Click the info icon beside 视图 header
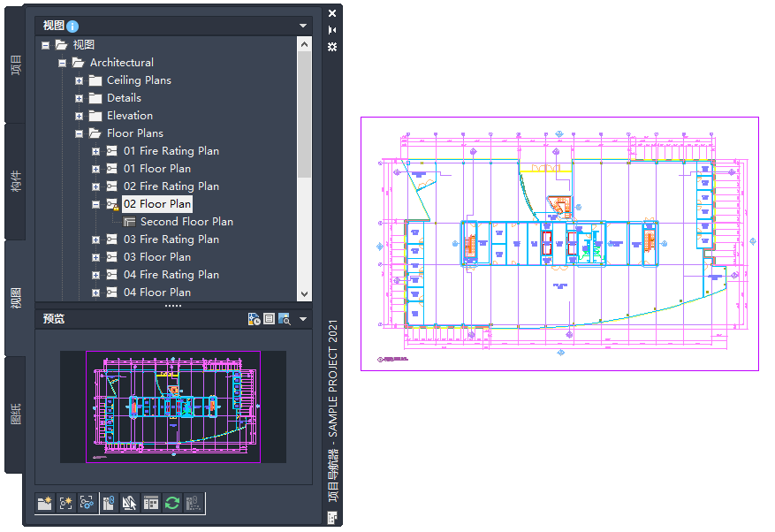This screenshot has height=532, width=775. click(72, 26)
